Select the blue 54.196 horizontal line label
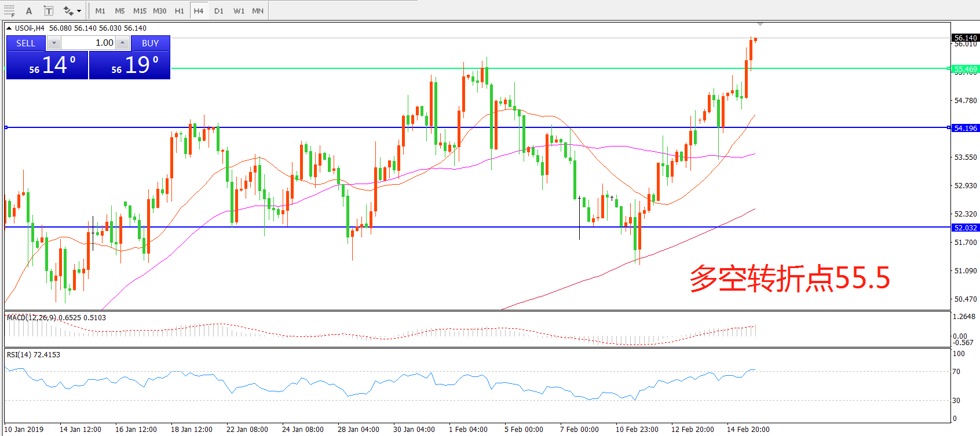Image resolution: width=980 pixels, height=436 pixels. tap(965, 128)
